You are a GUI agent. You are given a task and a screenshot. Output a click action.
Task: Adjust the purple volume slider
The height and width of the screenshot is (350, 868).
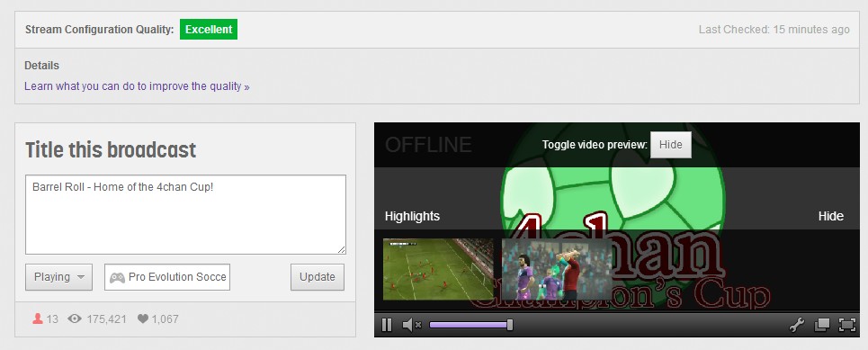point(470,325)
